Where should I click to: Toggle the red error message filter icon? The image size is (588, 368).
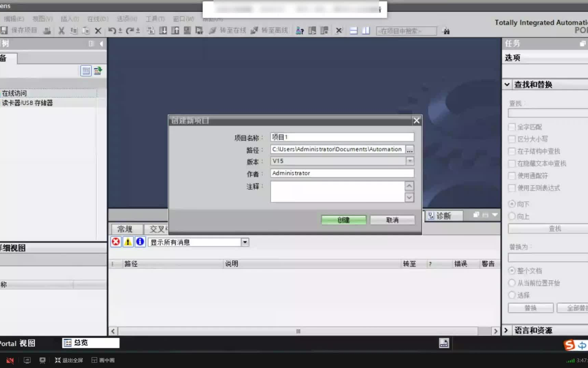pos(116,242)
